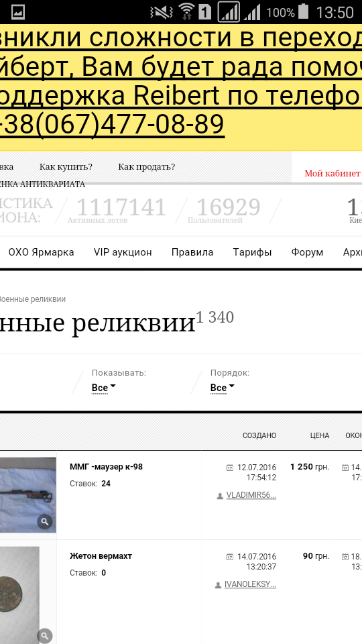
Task: Open the Тарифы menu item
Action: 253,252
